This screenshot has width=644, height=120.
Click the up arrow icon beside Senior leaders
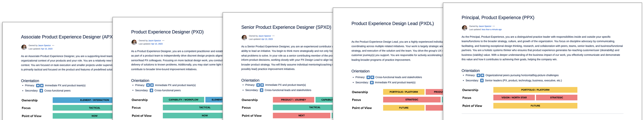tap(482, 80)
